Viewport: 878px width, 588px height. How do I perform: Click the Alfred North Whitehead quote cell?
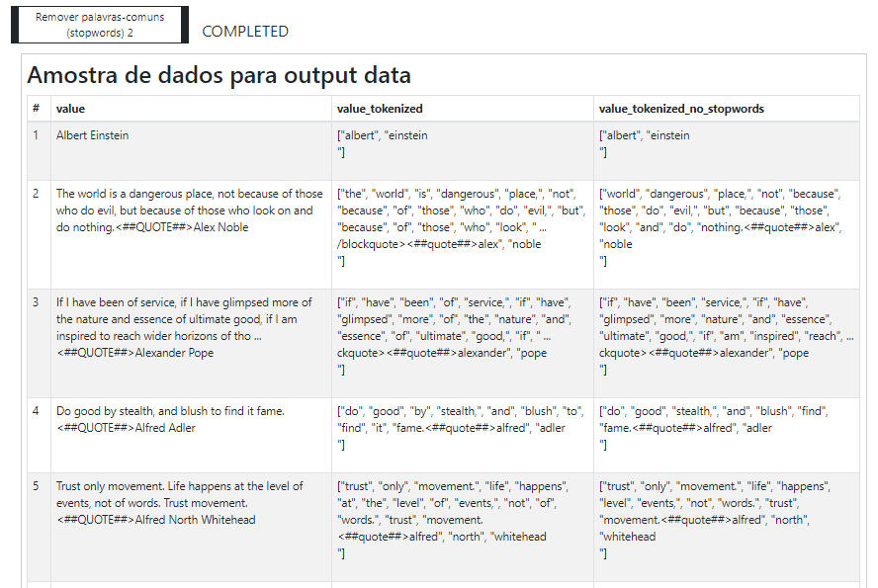pos(191,527)
